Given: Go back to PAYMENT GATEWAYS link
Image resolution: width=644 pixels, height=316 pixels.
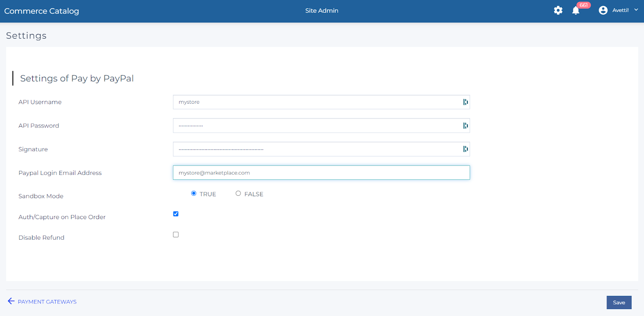Looking at the screenshot, I should 47,302.
